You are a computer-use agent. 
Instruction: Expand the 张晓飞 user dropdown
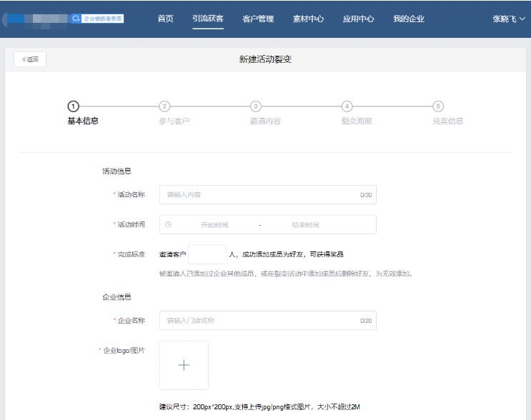tap(509, 19)
